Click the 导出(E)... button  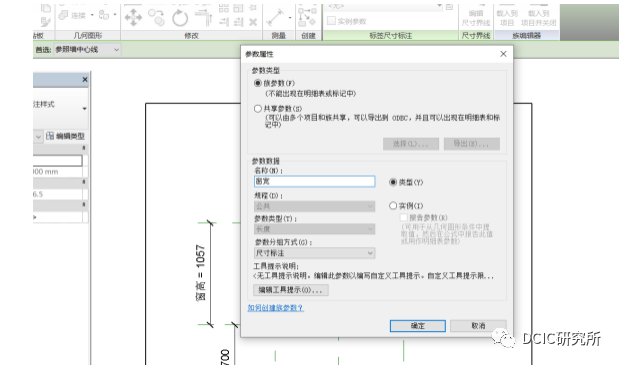coord(472,144)
